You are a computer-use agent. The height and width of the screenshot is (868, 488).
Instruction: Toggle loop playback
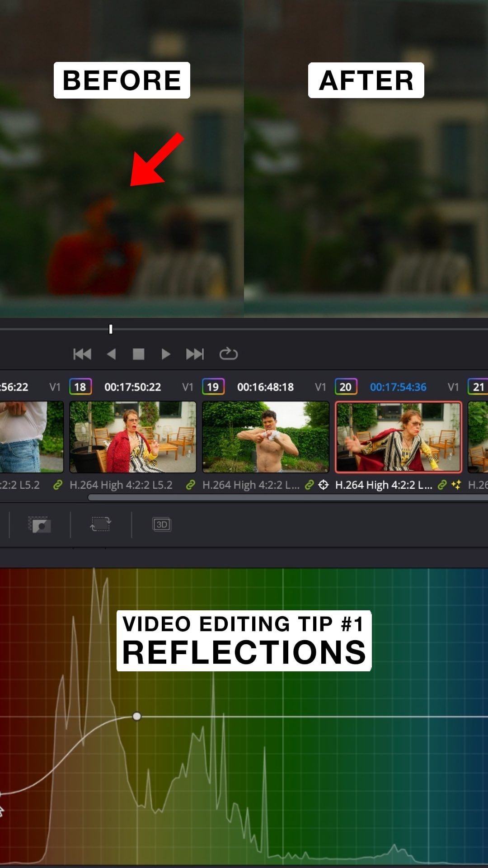coord(228,354)
